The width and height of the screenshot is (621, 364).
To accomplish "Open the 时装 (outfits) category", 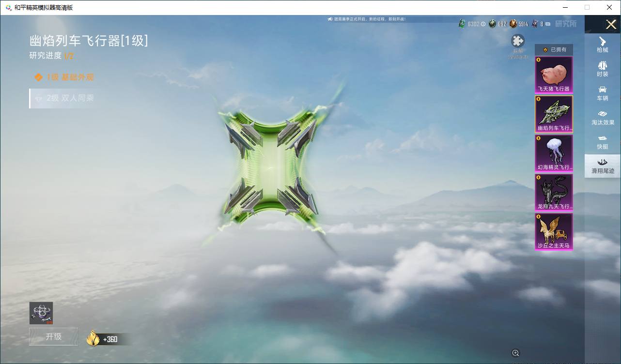I will point(603,69).
